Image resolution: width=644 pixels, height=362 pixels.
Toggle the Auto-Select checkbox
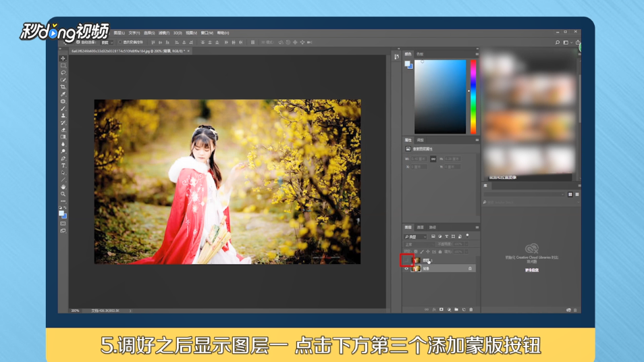pyautogui.click(x=78, y=42)
